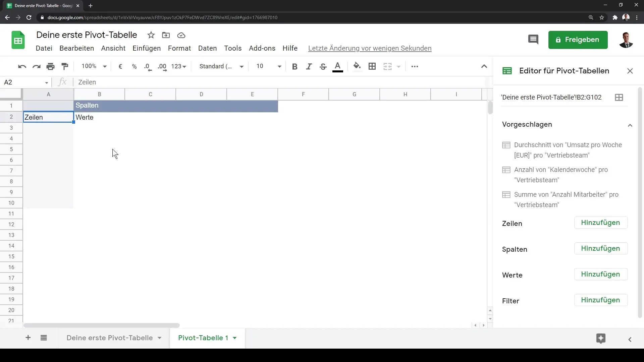The height and width of the screenshot is (362, 644).
Task: Click the borders icon in toolbar
Action: [x=372, y=66]
